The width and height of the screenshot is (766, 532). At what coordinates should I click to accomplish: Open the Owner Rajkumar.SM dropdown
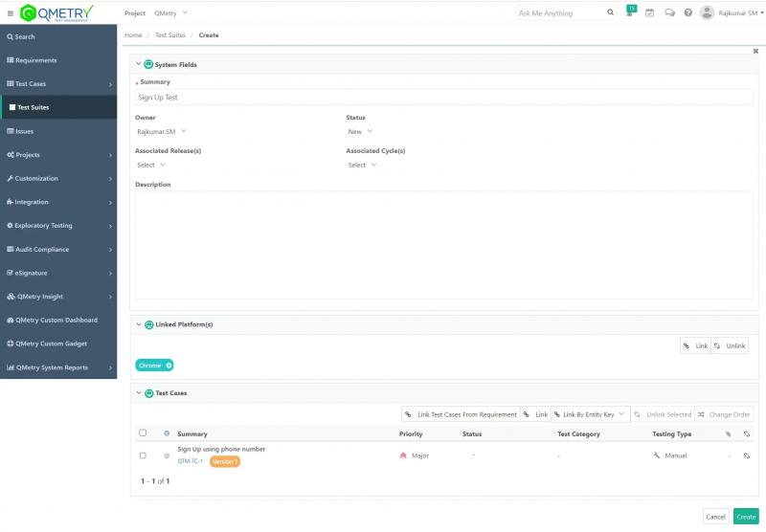point(161,131)
